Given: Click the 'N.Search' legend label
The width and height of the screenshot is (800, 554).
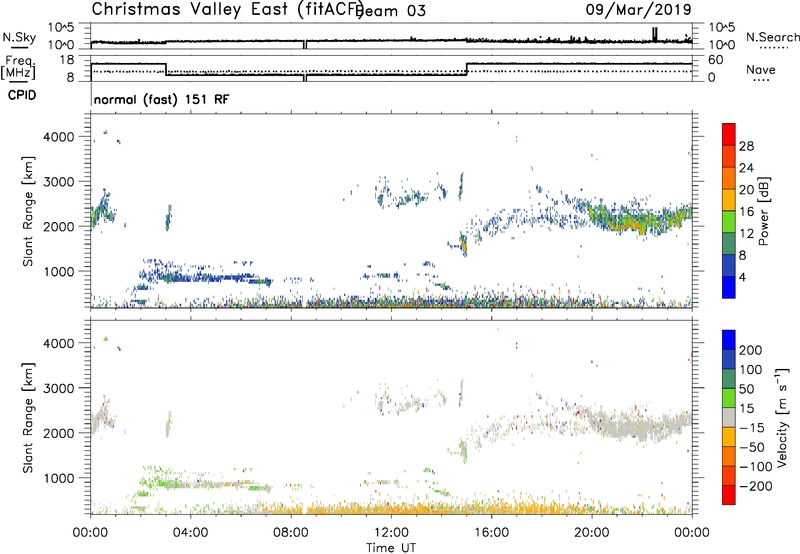Looking at the screenshot, I should [772, 37].
